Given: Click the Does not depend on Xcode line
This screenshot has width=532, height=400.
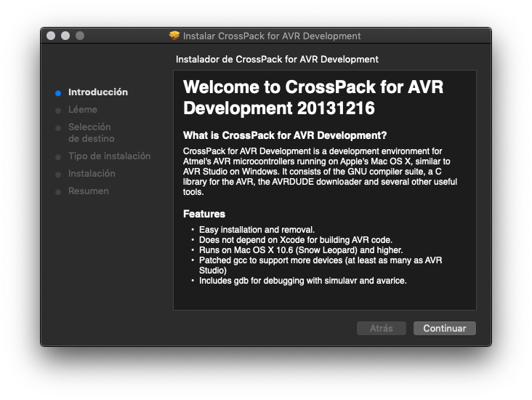Looking at the screenshot, I should [x=296, y=240].
